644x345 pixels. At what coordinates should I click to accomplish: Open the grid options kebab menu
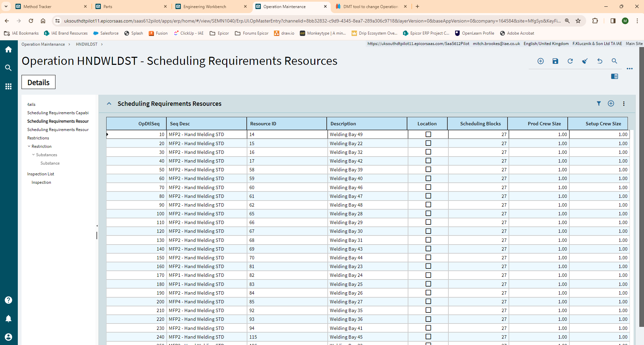click(623, 103)
